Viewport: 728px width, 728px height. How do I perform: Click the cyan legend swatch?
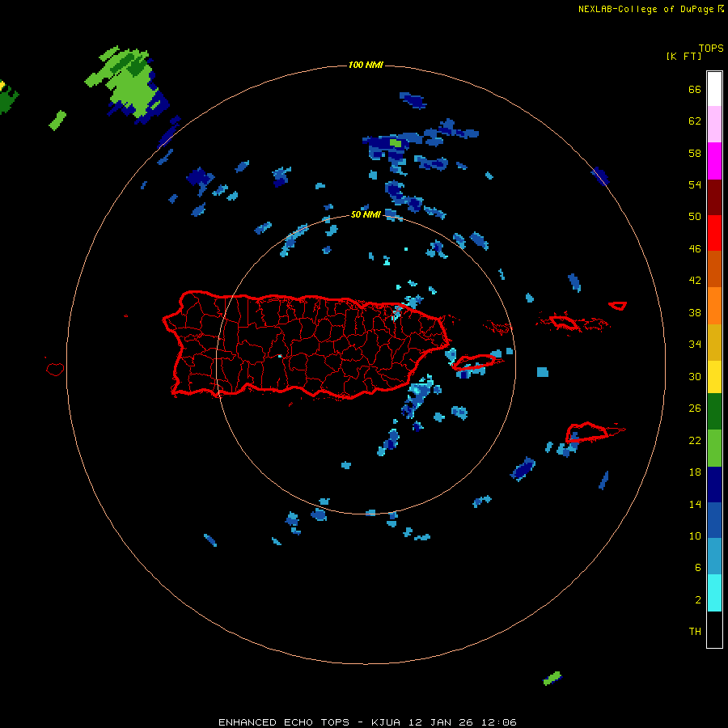714,593
